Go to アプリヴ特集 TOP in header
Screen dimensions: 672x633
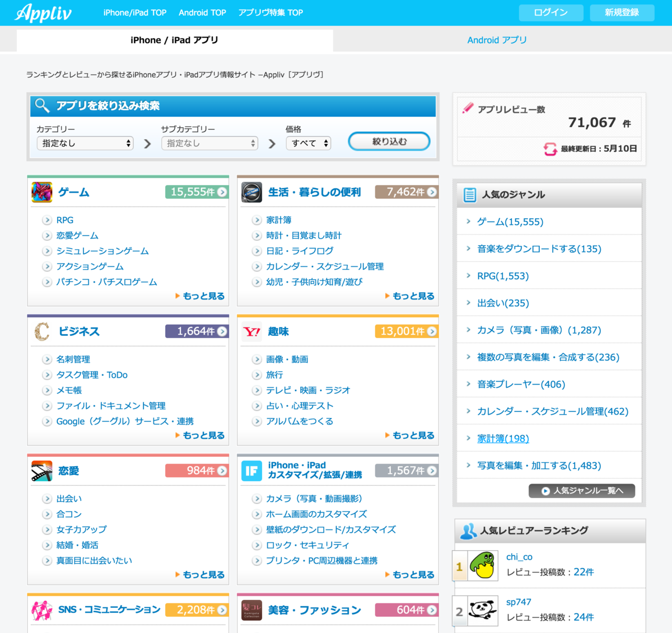click(270, 13)
